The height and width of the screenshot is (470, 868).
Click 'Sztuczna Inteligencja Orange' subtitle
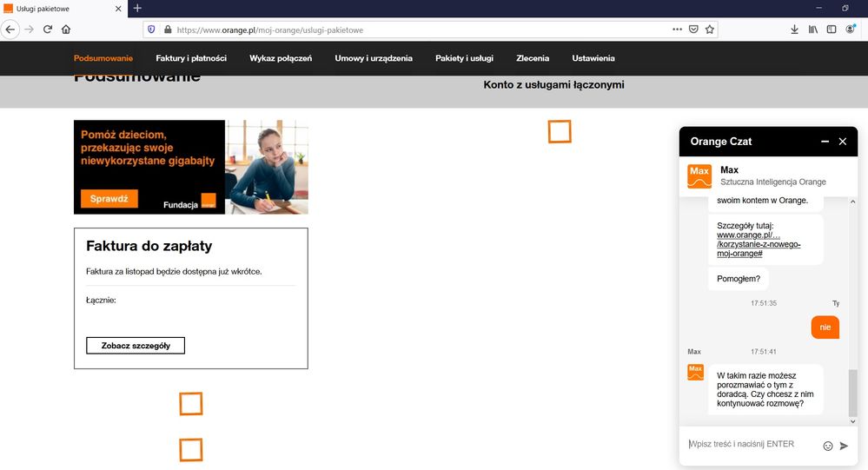coord(772,182)
